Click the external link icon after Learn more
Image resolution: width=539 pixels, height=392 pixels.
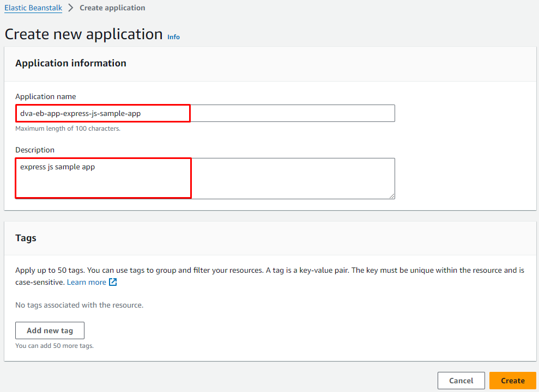point(113,282)
